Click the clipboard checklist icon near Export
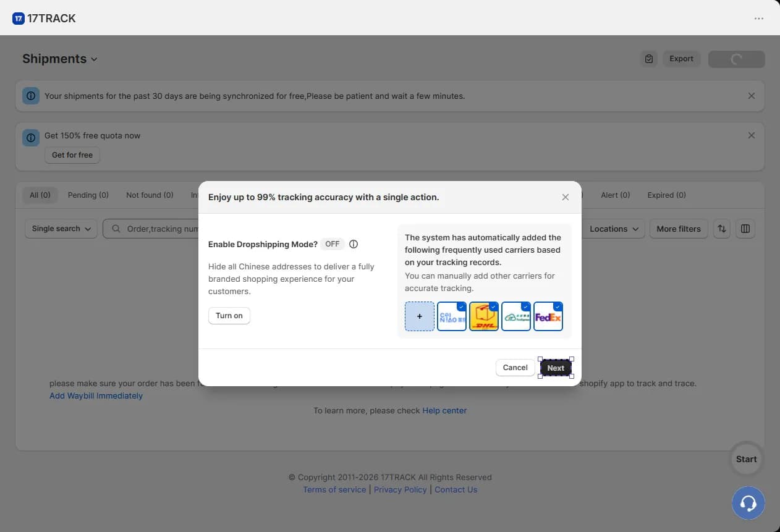The height and width of the screenshot is (532, 780). coord(649,59)
